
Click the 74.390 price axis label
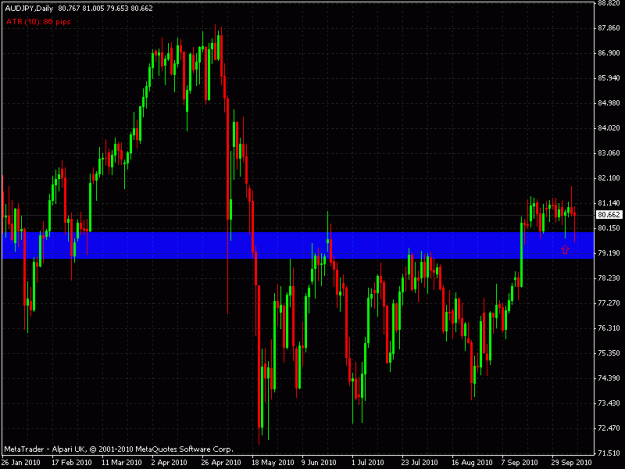[609, 378]
